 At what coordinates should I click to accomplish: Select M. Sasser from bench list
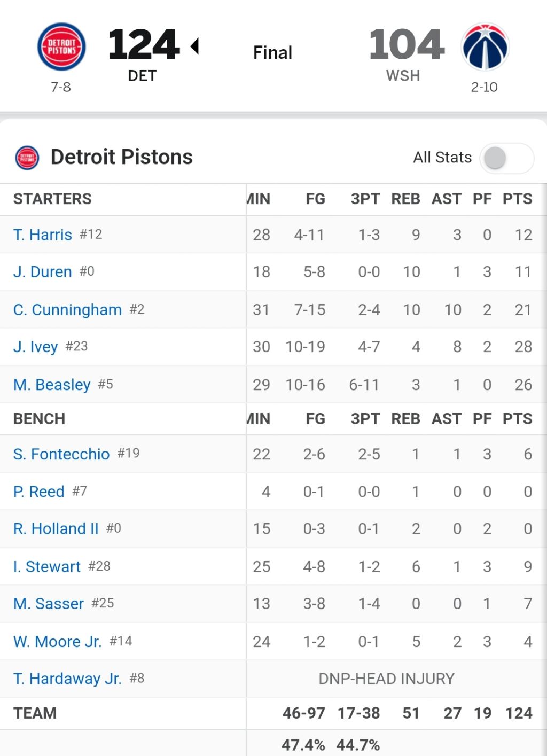click(49, 604)
